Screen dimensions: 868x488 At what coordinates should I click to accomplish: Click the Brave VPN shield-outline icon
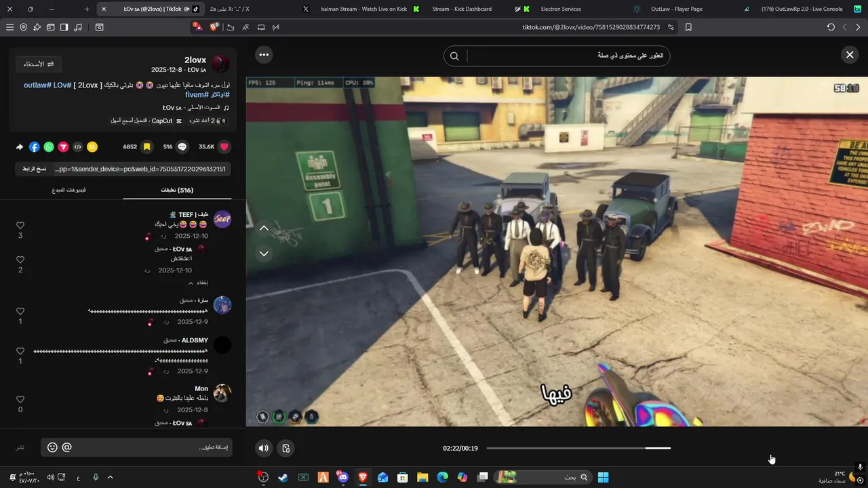[24, 27]
